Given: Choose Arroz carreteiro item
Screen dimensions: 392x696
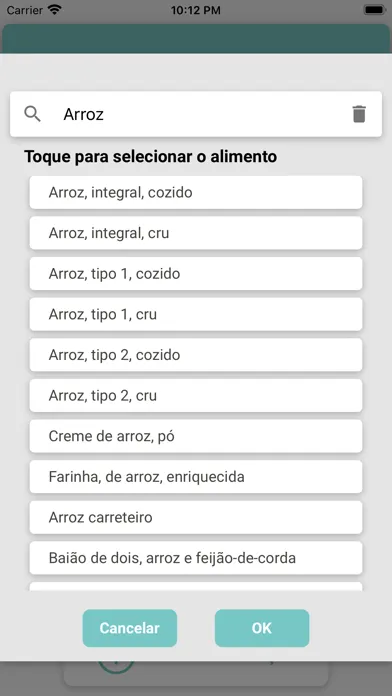Looking at the screenshot, I should coord(196,518).
